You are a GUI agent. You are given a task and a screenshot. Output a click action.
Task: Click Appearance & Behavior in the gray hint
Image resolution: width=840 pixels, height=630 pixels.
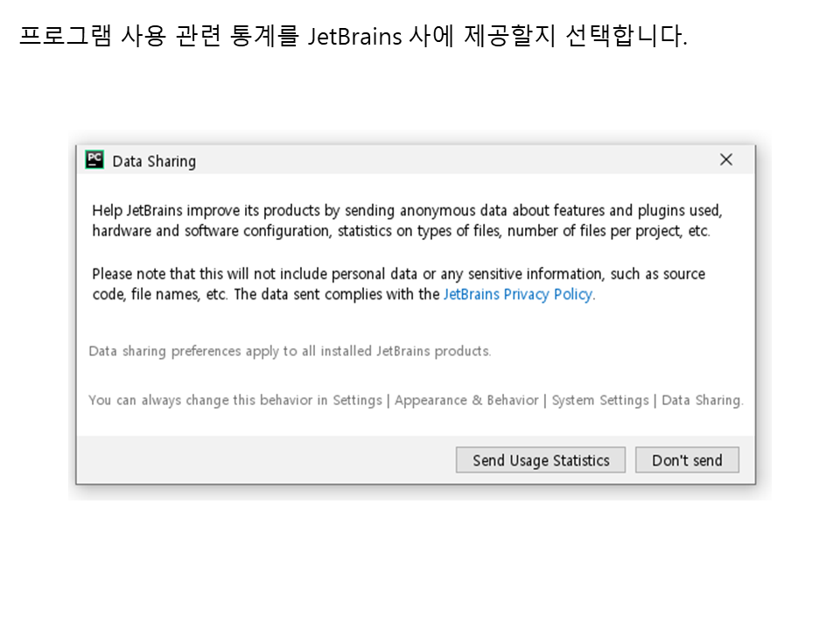[466, 401]
